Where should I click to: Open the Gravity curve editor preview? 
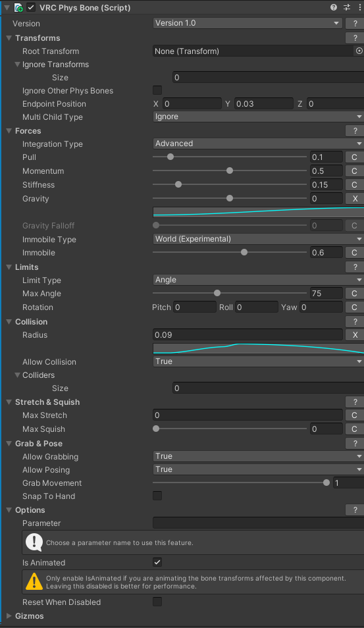[258, 212]
